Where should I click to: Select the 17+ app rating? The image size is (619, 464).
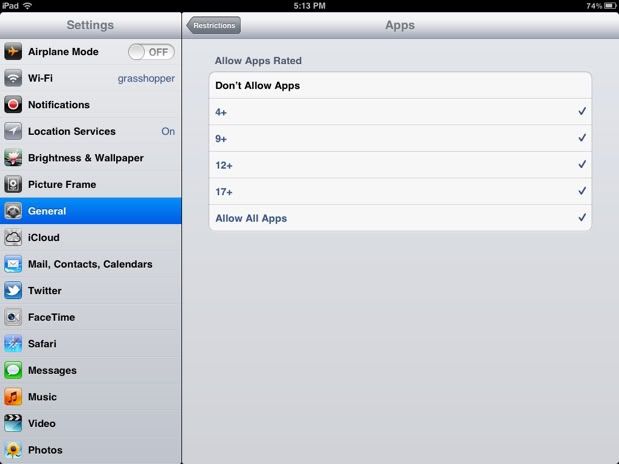(400, 191)
